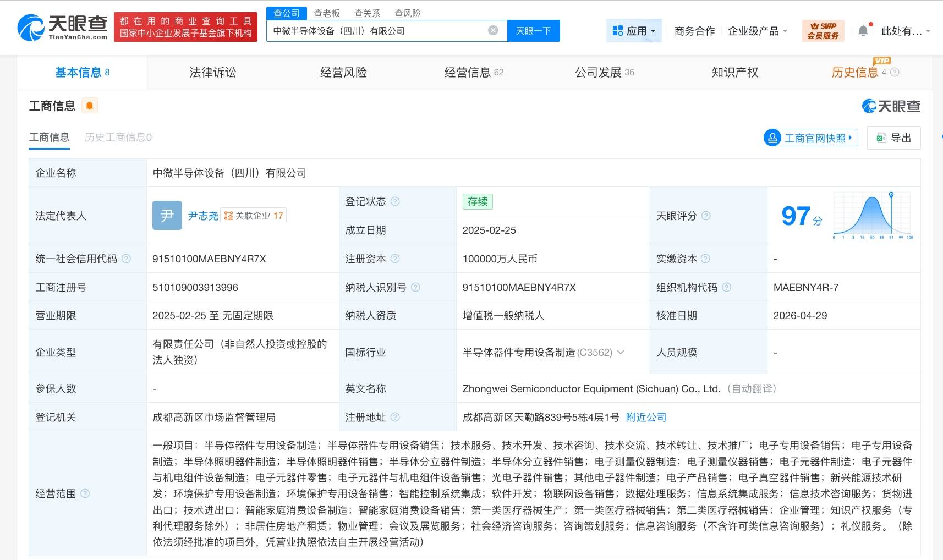Click help icon beside 统一社会信用代码

126,259
